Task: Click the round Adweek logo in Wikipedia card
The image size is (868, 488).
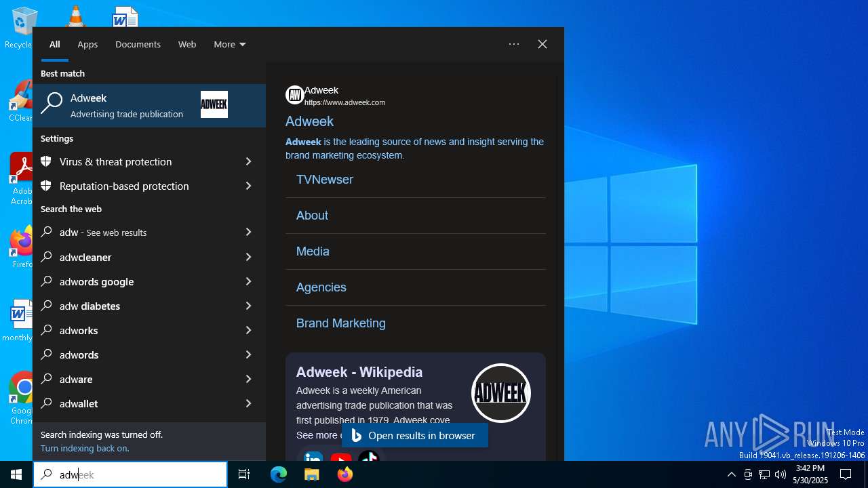Action: [501, 393]
